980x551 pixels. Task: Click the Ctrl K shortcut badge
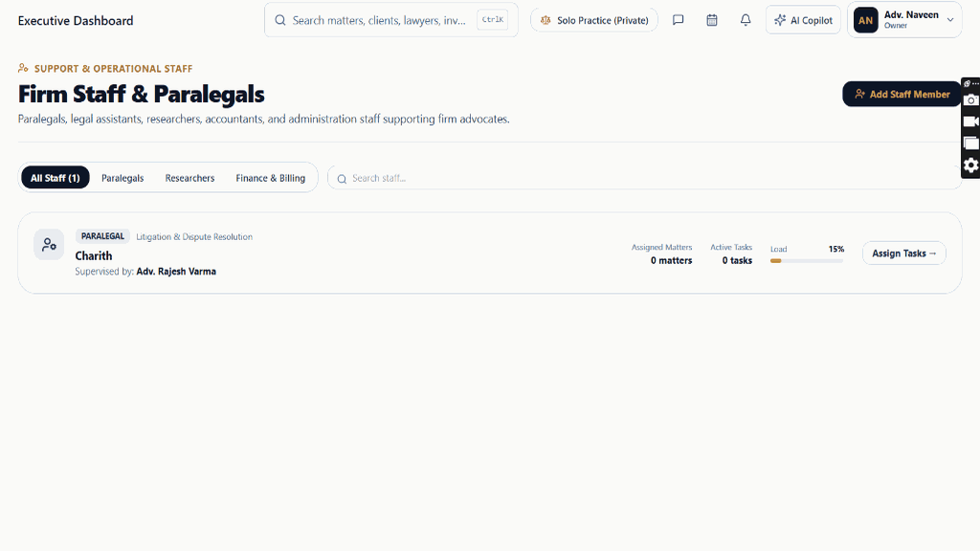[x=493, y=20]
